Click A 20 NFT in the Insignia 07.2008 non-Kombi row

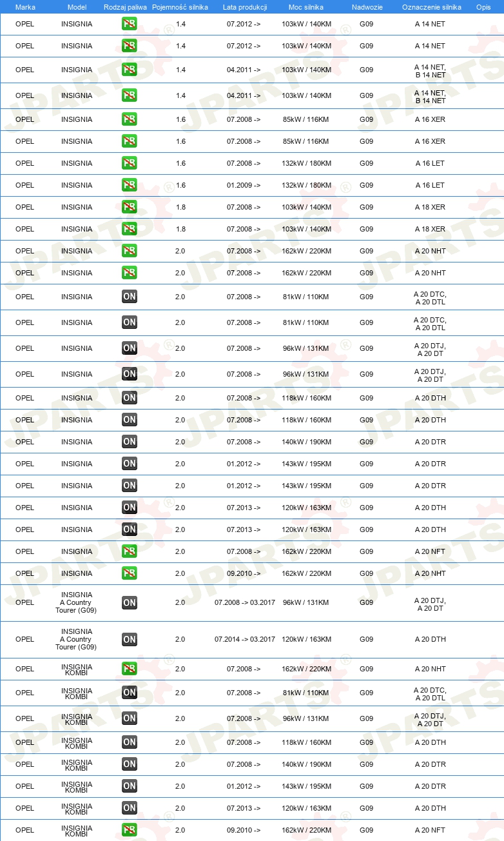(430, 551)
